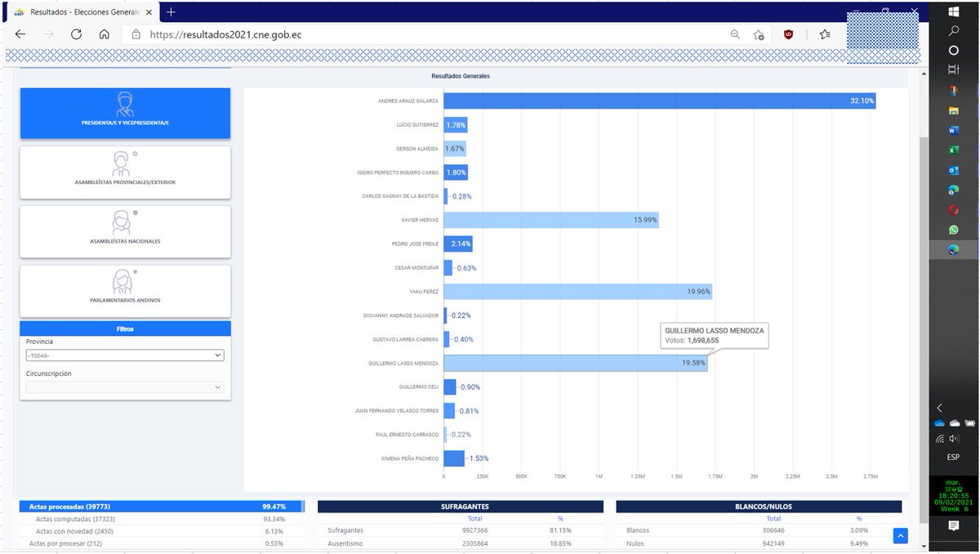Screen dimensions: 980x554
Task: Click the zoom-out magnifier in address bar
Action: pyautogui.click(x=735, y=34)
